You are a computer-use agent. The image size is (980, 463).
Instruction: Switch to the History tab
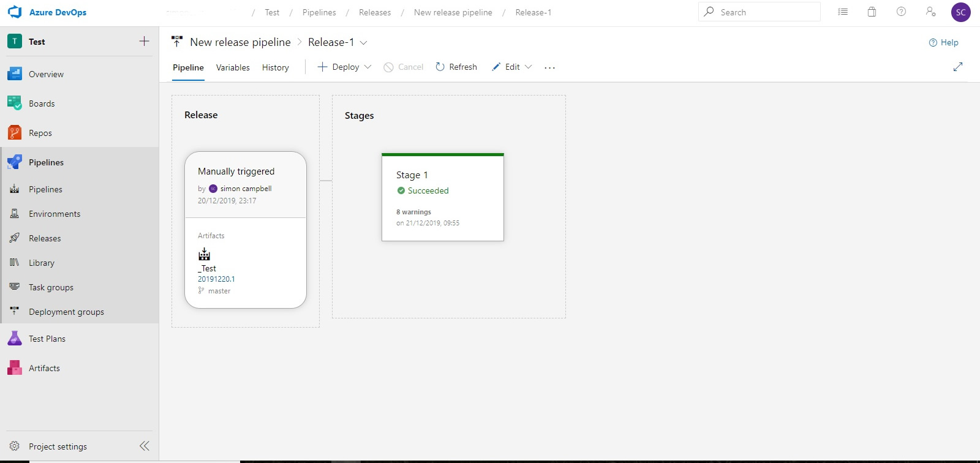tap(276, 67)
